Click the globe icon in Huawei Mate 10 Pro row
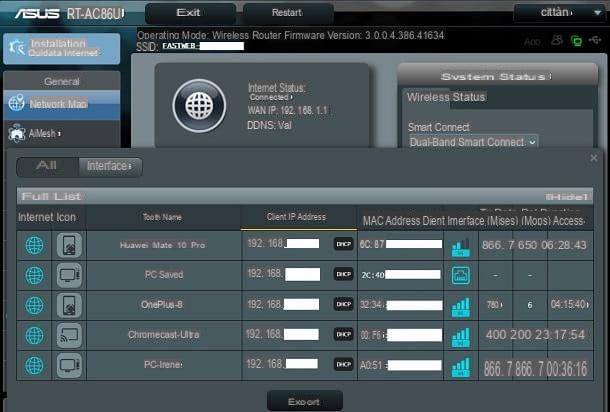 [x=34, y=245]
